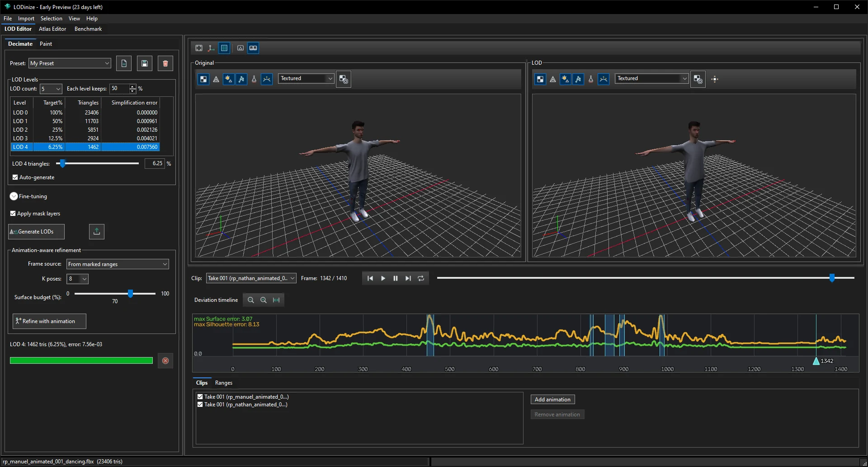The height and width of the screenshot is (467, 868).
Task: Click the Generate LODs button
Action: coord(36,232)
